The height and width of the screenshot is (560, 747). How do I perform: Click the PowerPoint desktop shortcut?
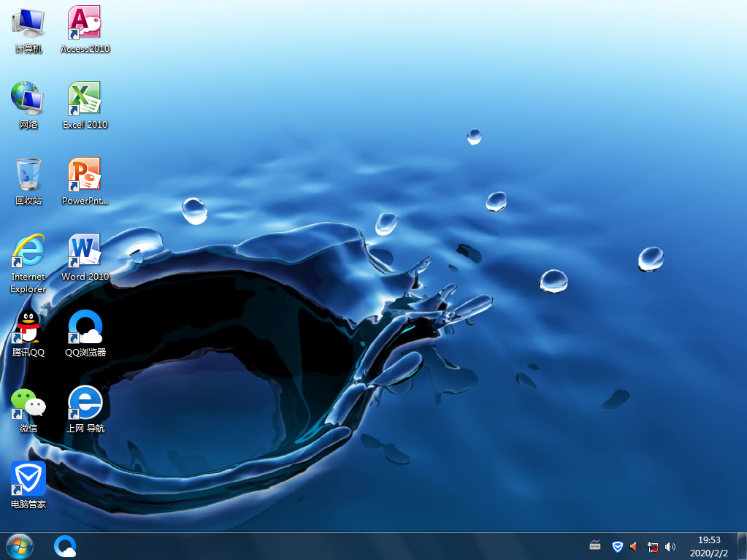(85, 174)
